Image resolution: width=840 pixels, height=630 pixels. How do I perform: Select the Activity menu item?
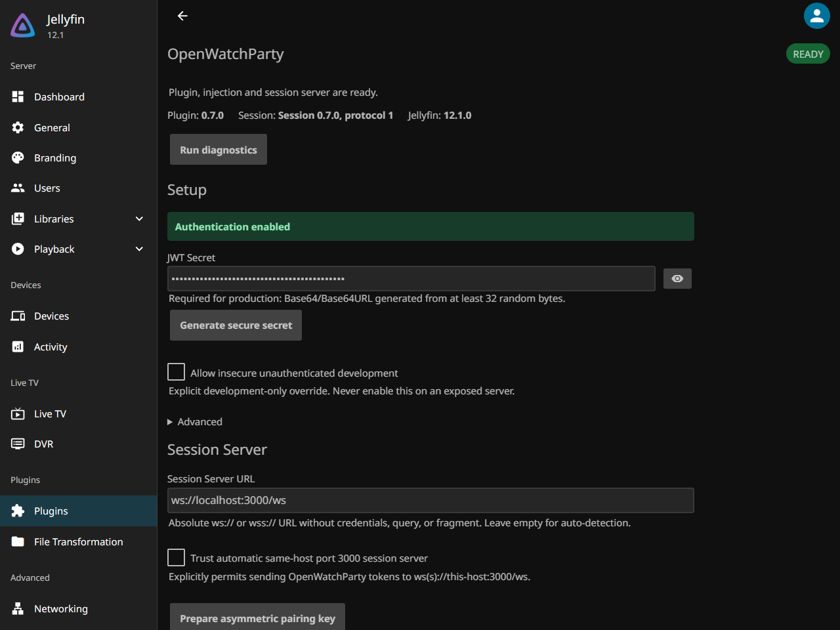(79, 346)
